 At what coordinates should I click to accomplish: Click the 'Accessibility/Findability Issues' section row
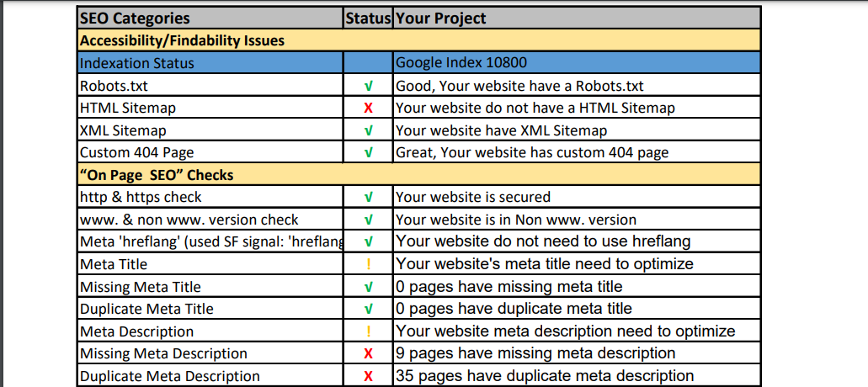pyautogui.click(x=182, y=40)
